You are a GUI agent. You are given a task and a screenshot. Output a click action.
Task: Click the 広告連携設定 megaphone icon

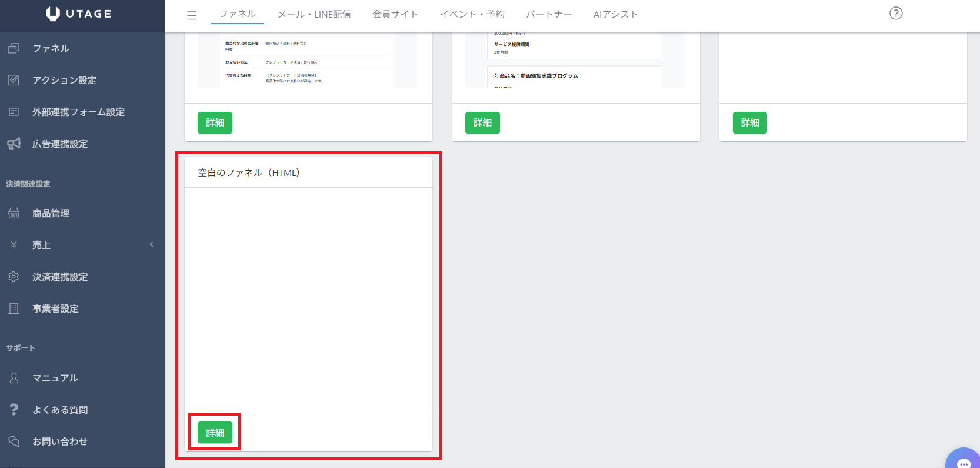tap(14, 144)
